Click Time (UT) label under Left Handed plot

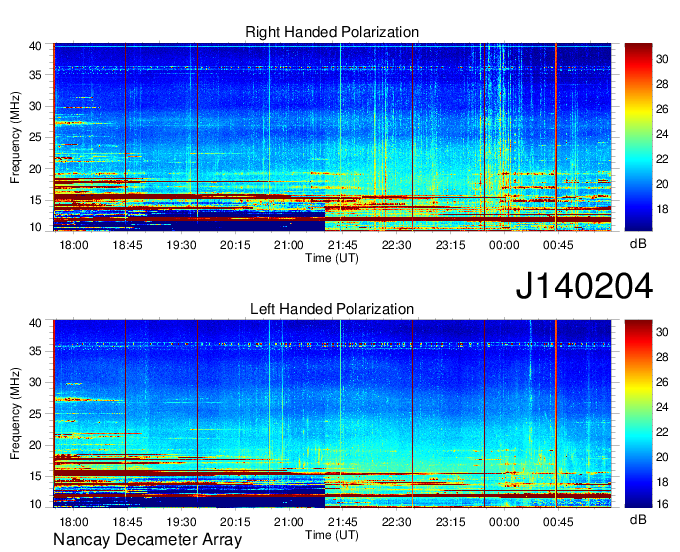pos(332,535)
